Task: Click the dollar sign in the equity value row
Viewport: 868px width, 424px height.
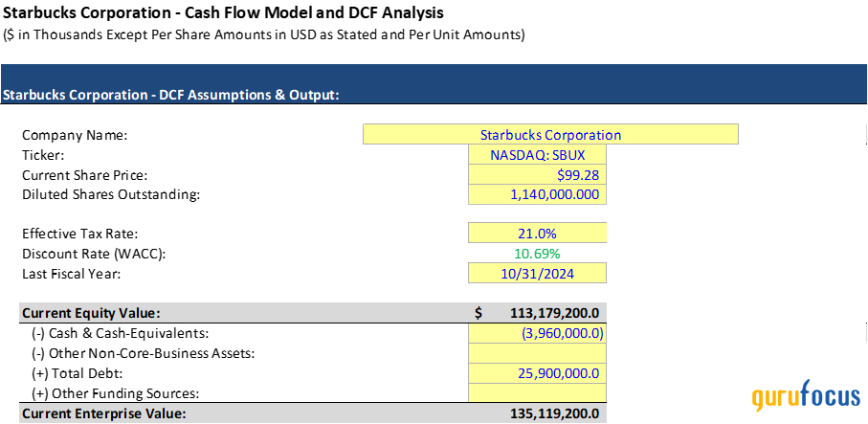Action: 479,313
